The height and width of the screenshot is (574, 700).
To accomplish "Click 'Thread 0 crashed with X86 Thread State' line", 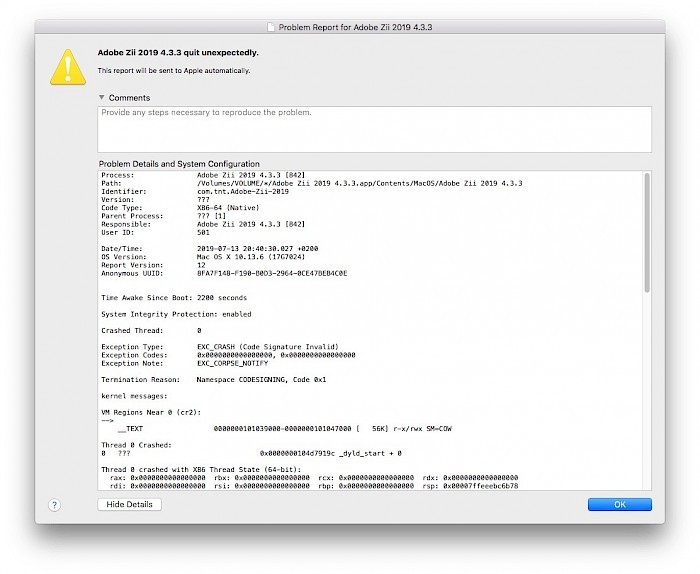I will coord(201,470).
